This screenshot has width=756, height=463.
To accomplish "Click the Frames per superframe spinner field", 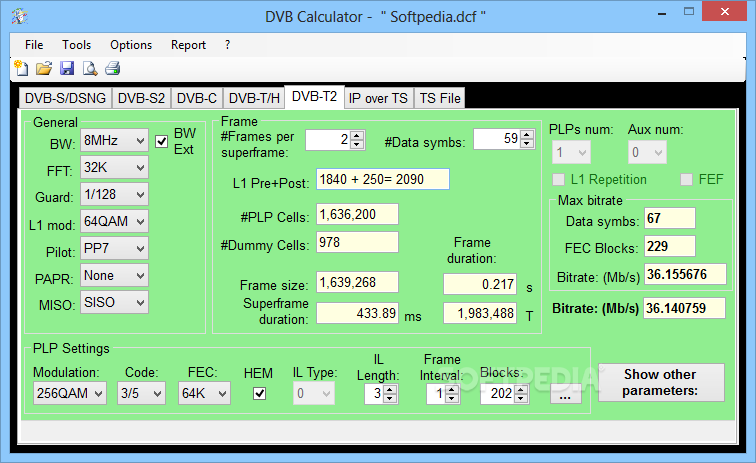I will tap(335, 140).
